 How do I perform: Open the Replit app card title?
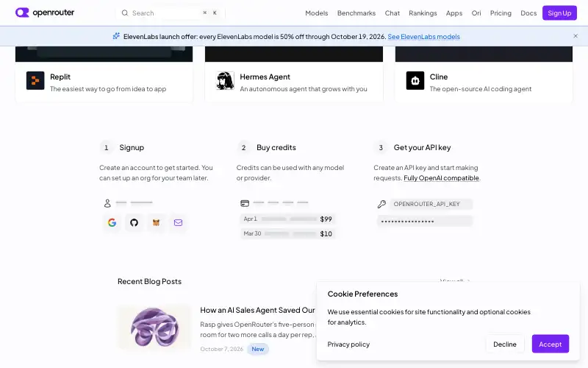pos(60,77)
